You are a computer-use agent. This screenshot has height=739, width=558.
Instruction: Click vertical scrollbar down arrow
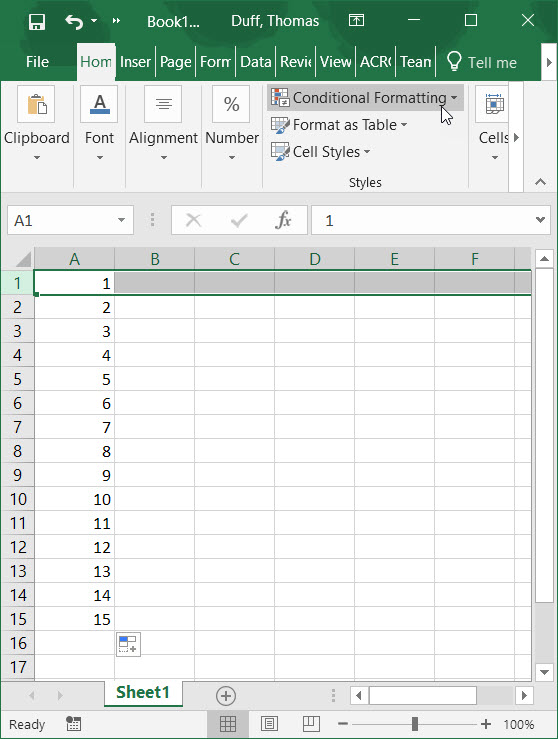tap(544, 672)
